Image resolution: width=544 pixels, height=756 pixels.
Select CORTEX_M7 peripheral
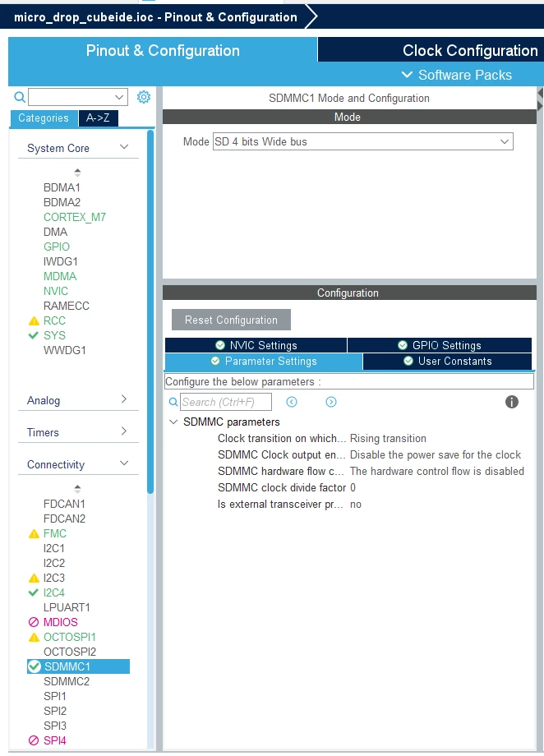point(75,217)
